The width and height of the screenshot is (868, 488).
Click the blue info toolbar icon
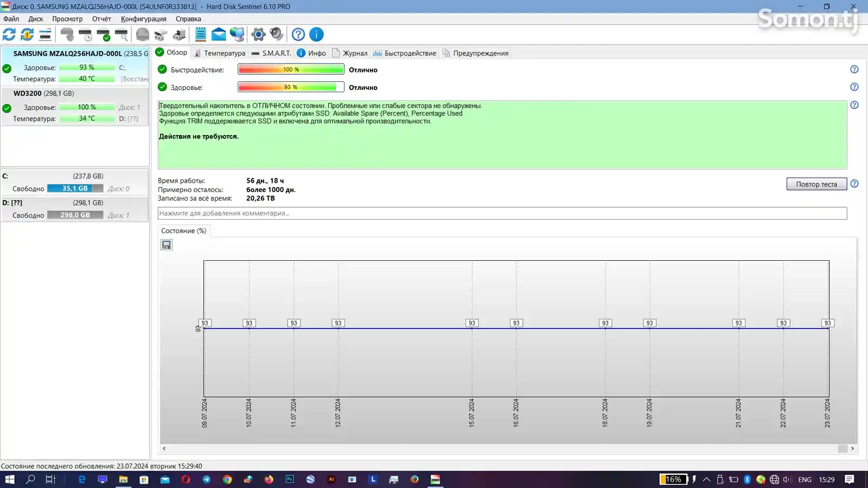tap(316, 34)
